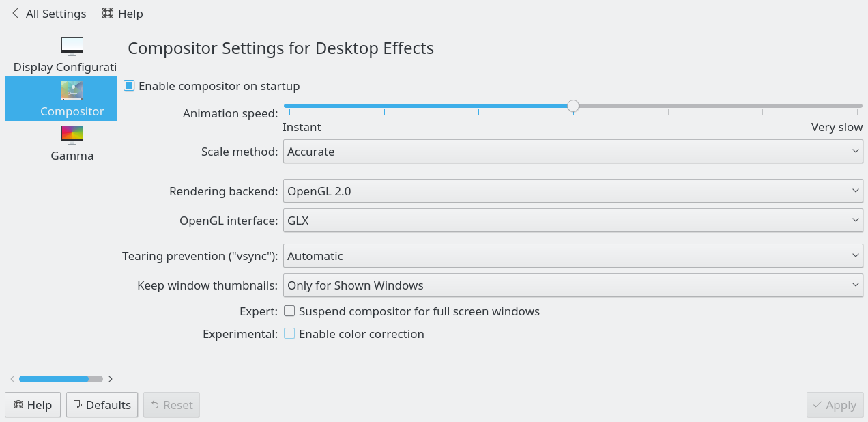Open the Tearing prevention vsync dropdown
Viewport: 868px width, 422px height.
[x=573, y=256]
